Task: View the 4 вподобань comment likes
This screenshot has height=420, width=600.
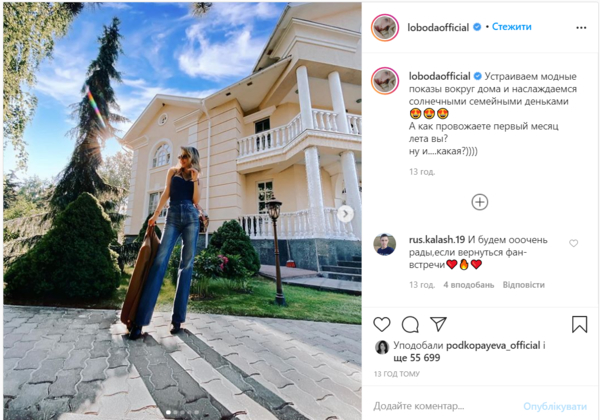Action: (468, 285)
